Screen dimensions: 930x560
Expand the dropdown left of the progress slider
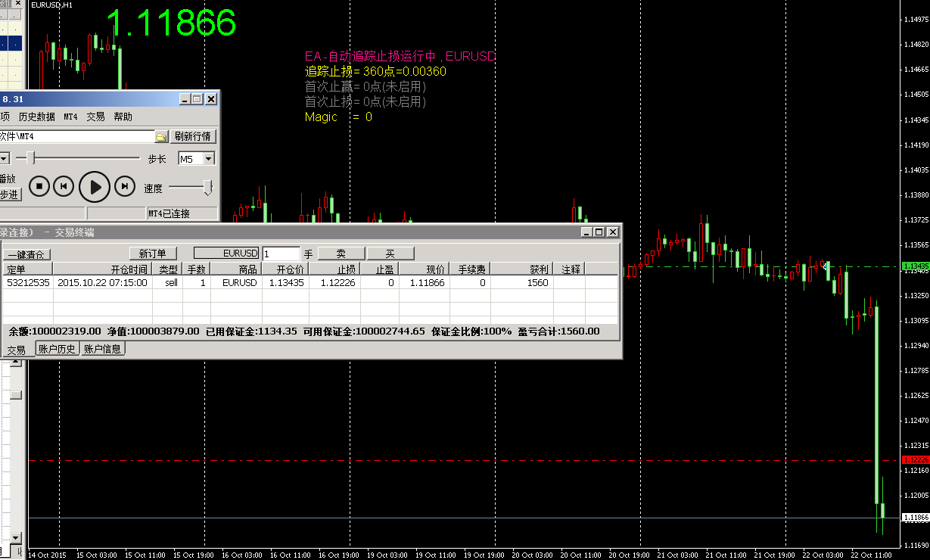click(4, 158)
